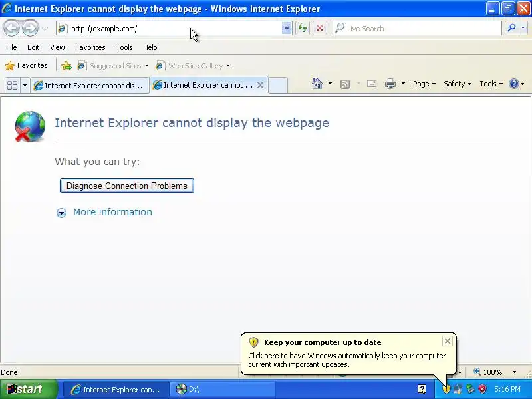The width and height of the screenshot is (532, 399).
Task: Refresh the page with the green arrows icon
Action: point(303,29)
